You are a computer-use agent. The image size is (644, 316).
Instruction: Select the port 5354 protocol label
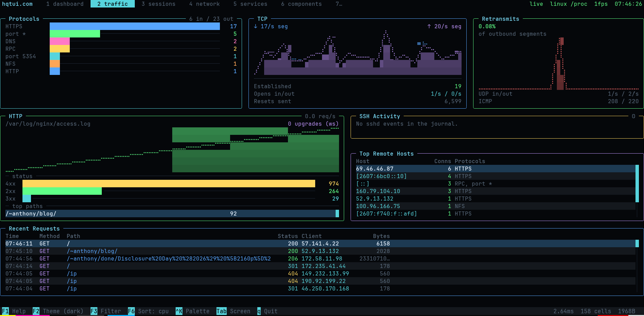coord(21,56)
